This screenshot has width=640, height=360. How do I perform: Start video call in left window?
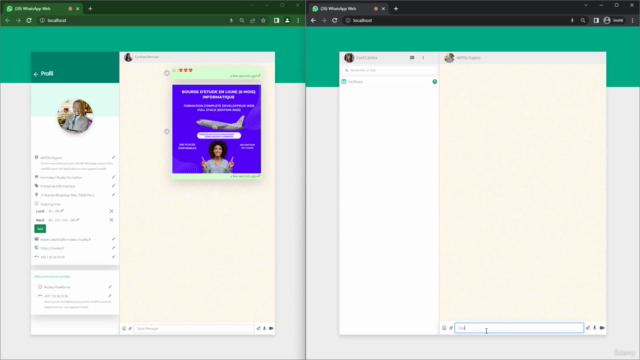tap(271, 328)
